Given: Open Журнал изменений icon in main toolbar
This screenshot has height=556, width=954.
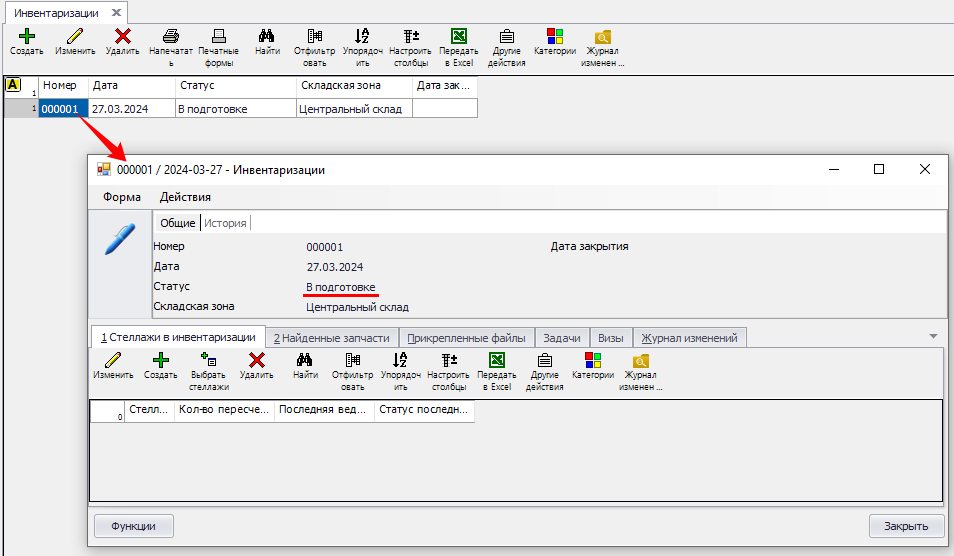Looking at the screenshot, I should coord(604,36).
